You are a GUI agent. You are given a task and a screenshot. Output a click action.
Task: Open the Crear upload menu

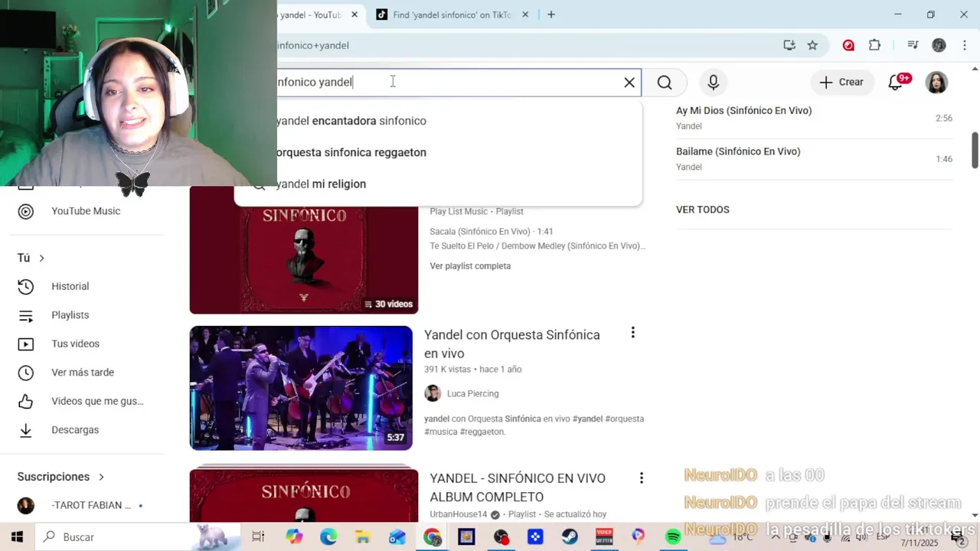(x=841, y=82)
